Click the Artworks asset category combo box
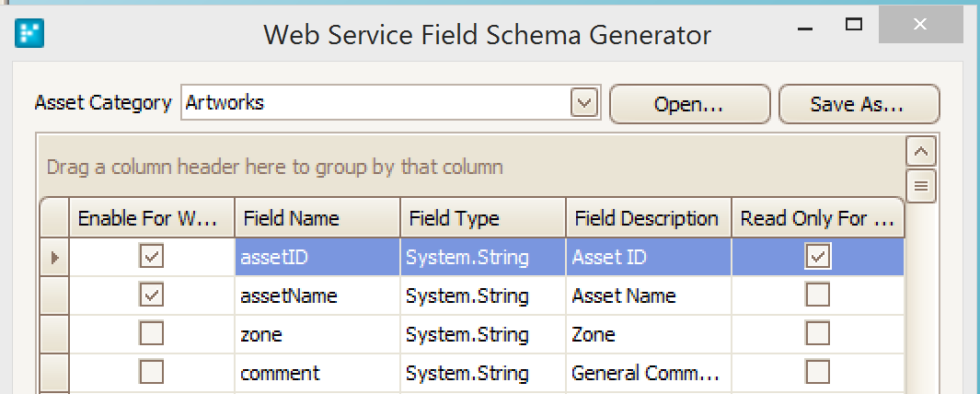Image resolution: width=980 pixels, height=394 pixels. tap(391, 102)
